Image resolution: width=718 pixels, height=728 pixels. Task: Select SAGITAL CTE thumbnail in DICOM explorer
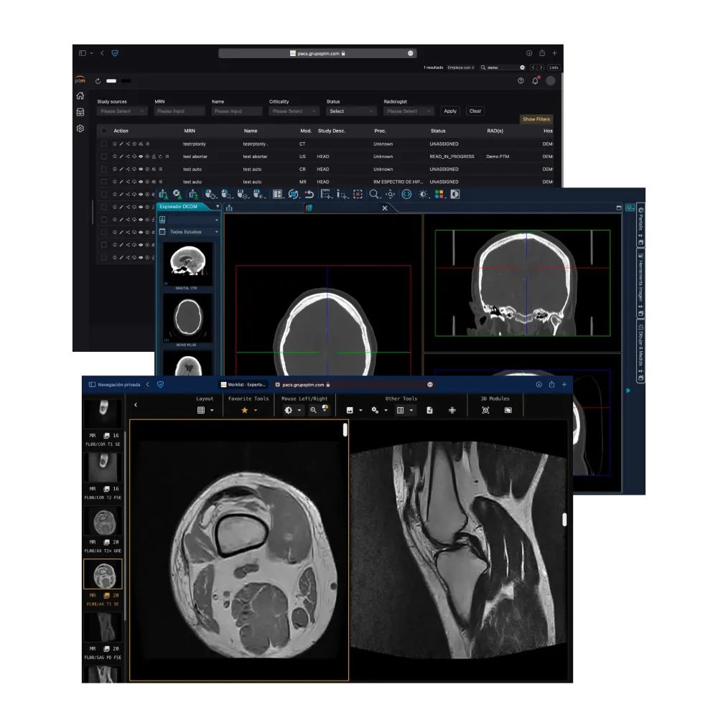187,265
